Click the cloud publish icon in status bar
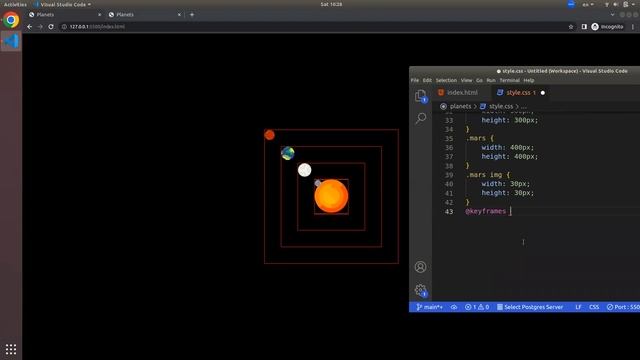 (x=454, y=307)
